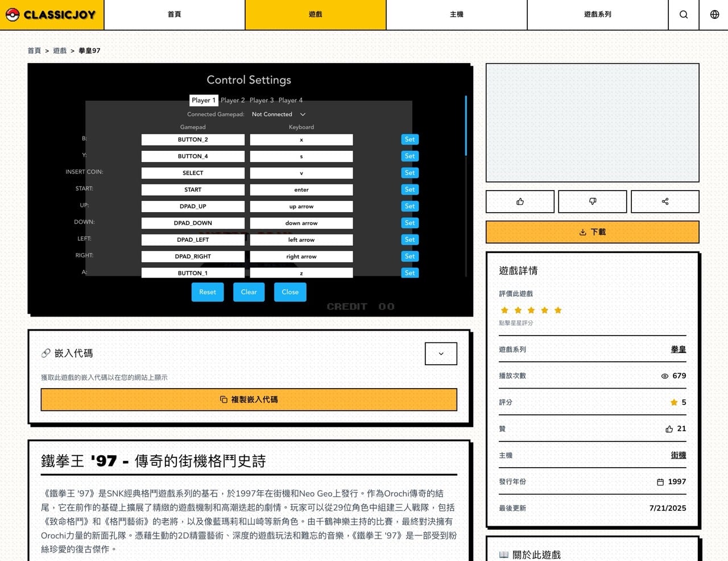Click the control settings scrollbar

pyautogui.click(x=466, y=126)
